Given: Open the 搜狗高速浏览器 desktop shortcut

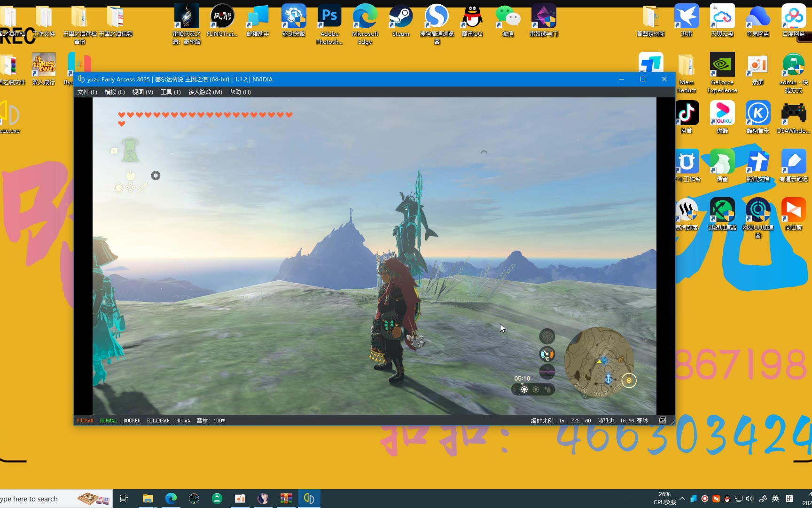Looking at the screenshot, I should (x=437, y=24).
